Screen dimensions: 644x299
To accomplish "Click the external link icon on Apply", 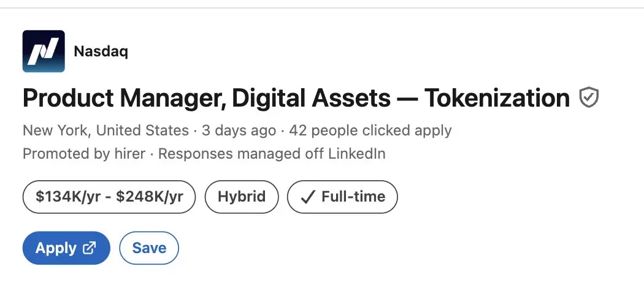I will click(90, 248).
